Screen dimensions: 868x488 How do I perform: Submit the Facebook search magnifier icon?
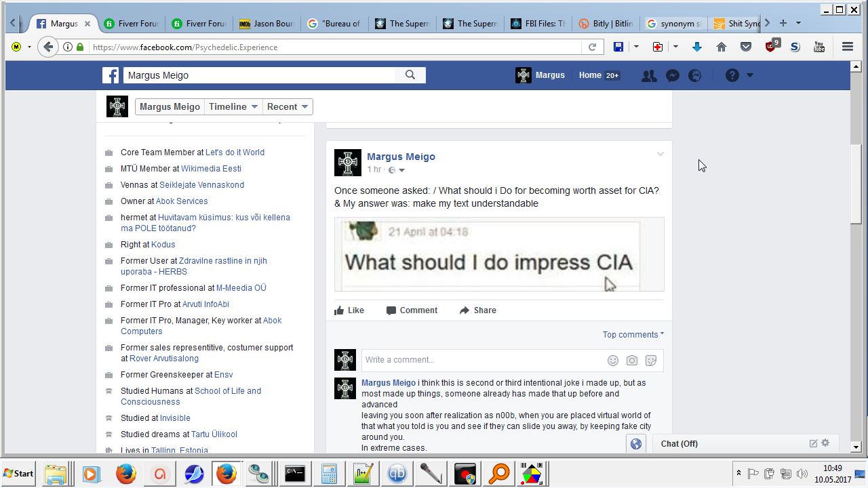click(410, 75)
